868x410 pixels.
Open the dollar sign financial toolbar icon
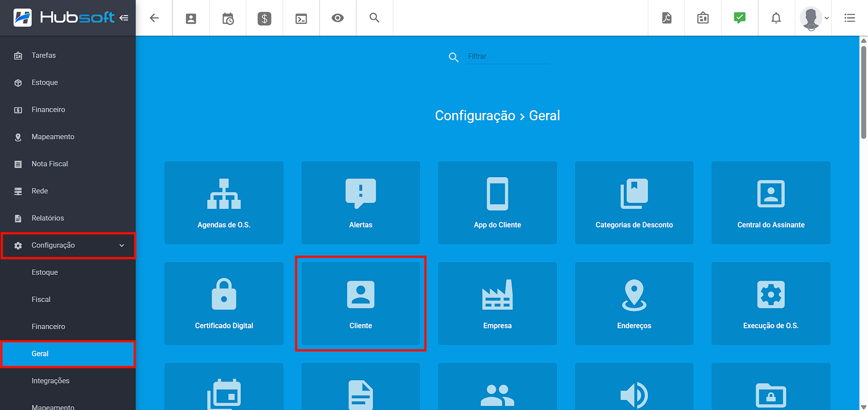pos(264,18)
